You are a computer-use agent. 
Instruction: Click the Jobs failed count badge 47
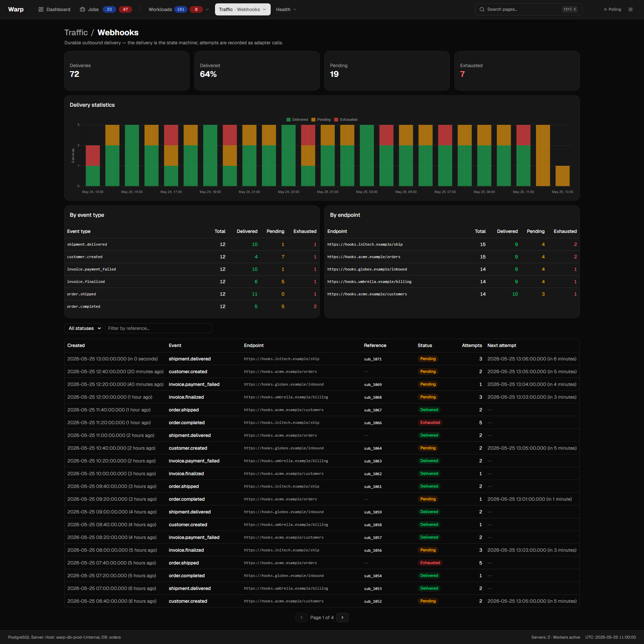(125, 9)
